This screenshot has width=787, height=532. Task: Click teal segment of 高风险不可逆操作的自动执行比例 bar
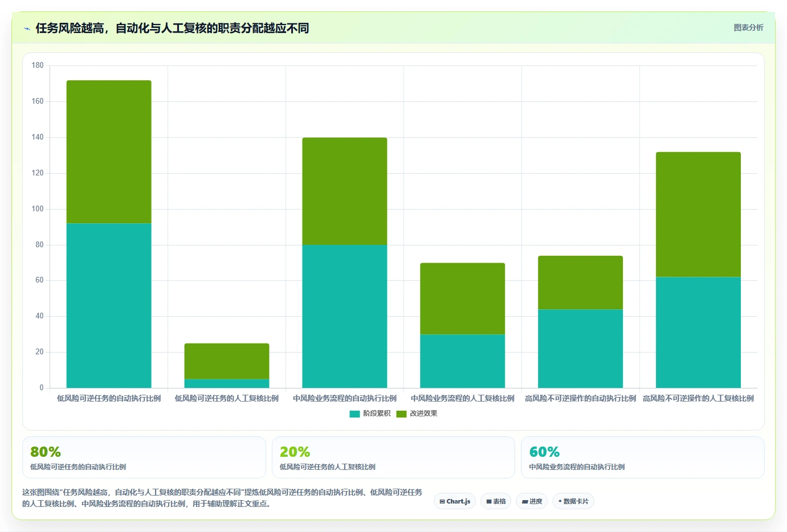[581, 349]
